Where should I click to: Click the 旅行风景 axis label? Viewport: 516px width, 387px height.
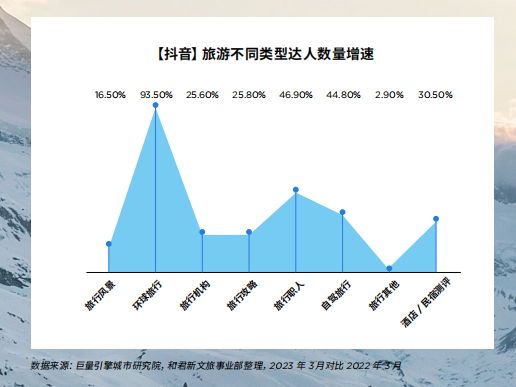click(x=100, y=295)
